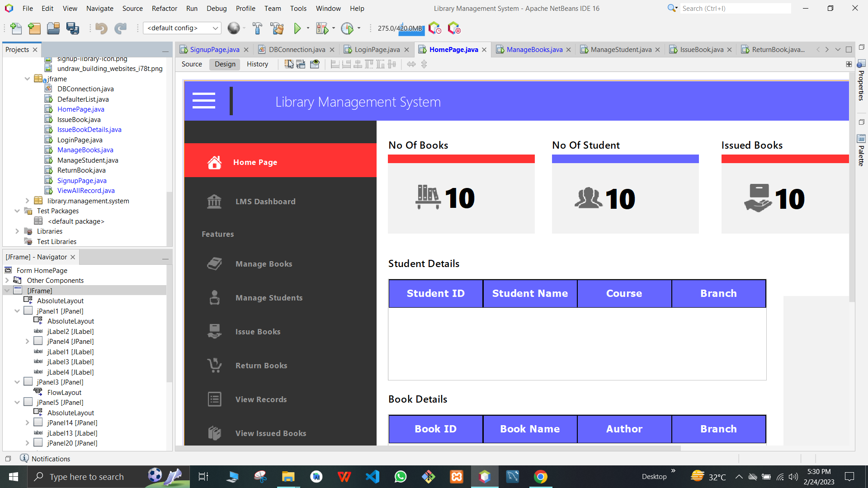The image size is (868, 488).
Task: Click the New File toolbar icon
Action: (16, 28)
